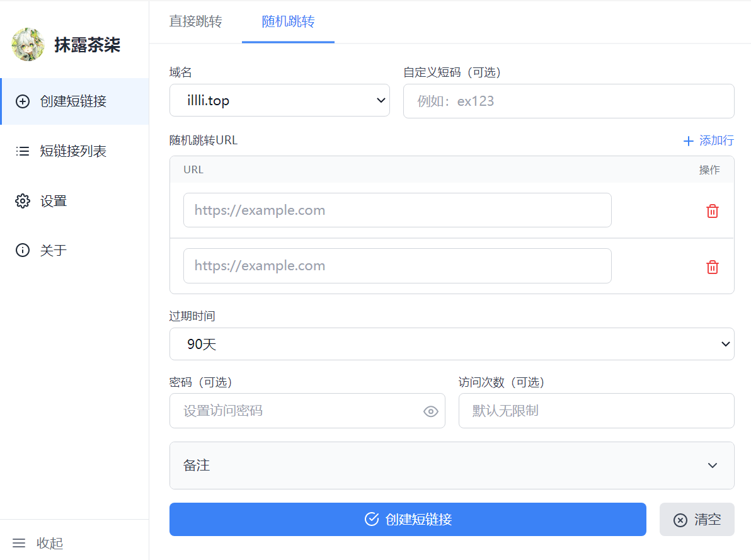Toggle password visibility eye icon
751x560 pixels.
(430, 411)
